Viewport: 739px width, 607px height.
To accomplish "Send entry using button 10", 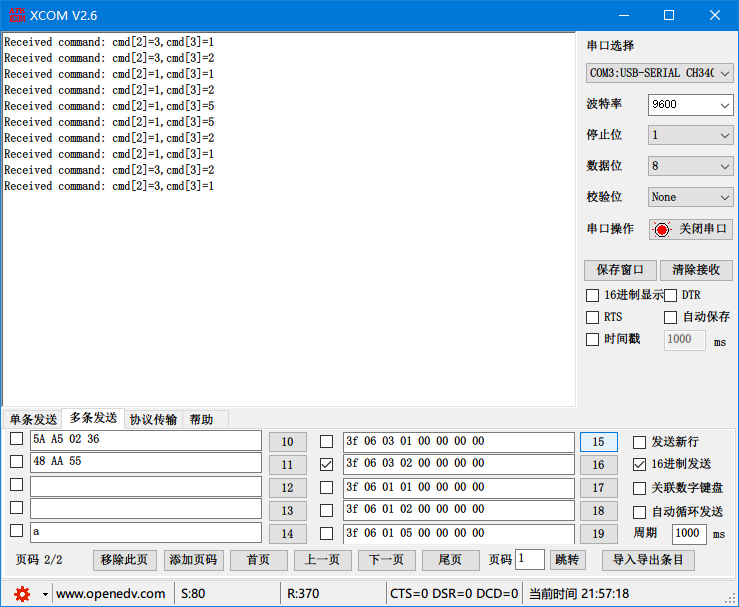I will [x=287, y=442].
